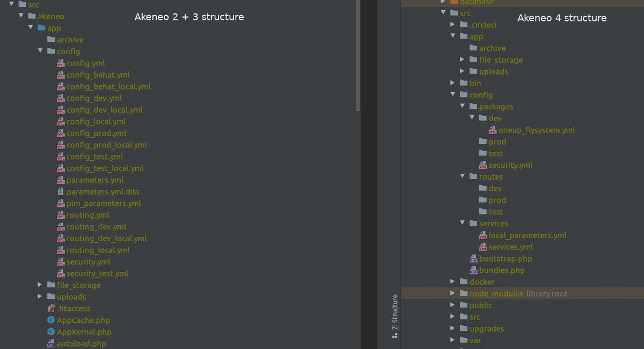Select the YML icon of parameters.yml
Image resolution: width=644 pixels, height=349 pixels.
[x=61, y=180]
